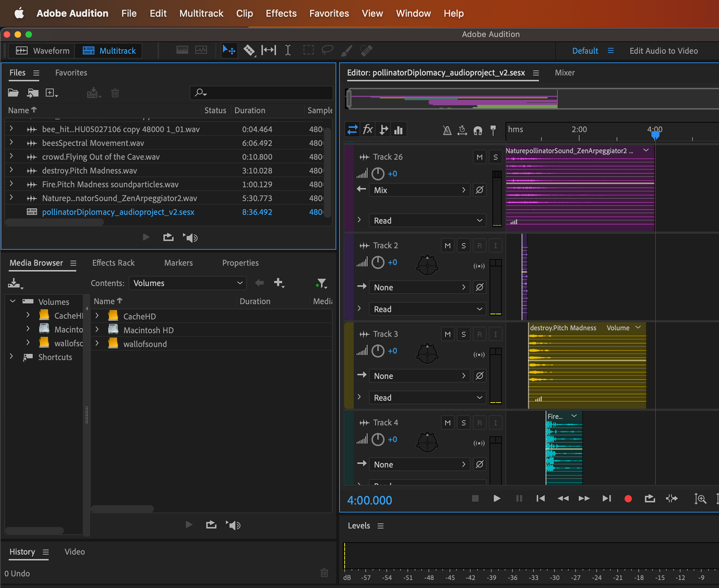Click the Rewind transport button
The image size is (719, 588).
tap(563, 499)
